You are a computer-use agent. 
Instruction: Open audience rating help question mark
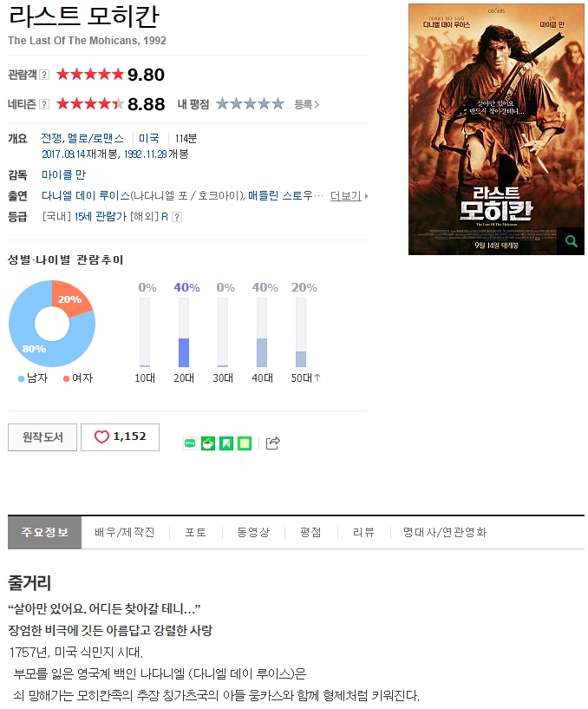coord(44,75)
